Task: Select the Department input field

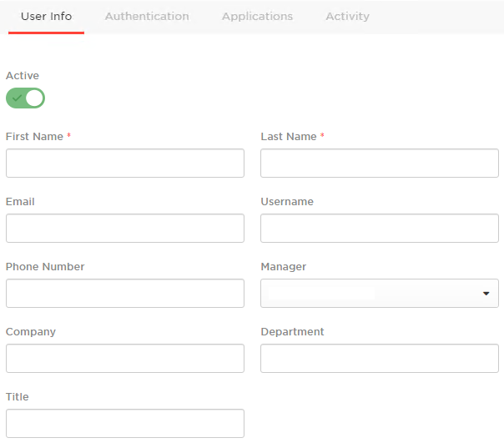Action: point(380,359)
